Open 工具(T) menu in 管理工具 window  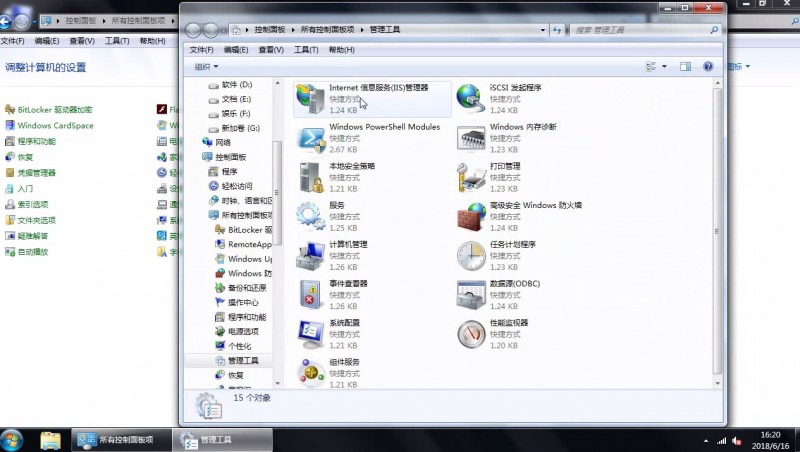pos(306,49)
